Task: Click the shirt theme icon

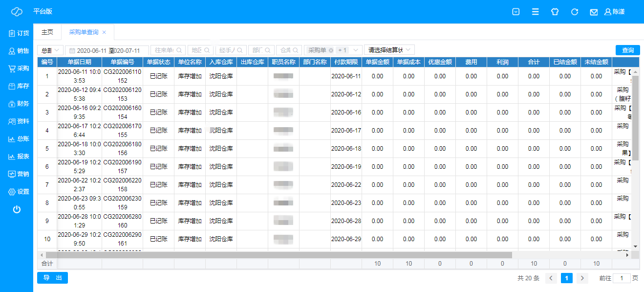Action: [555, 12]
